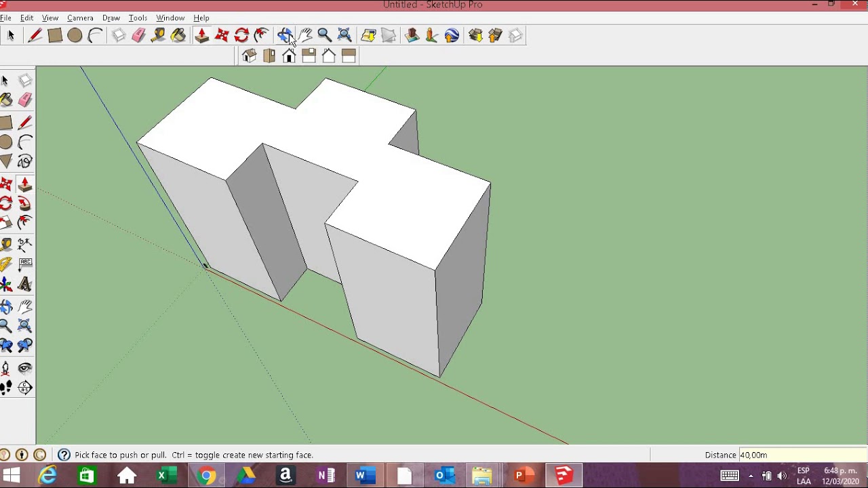The image size is (868, 488).
Task: Open the Windows Start menu
Action: point(12,476)
